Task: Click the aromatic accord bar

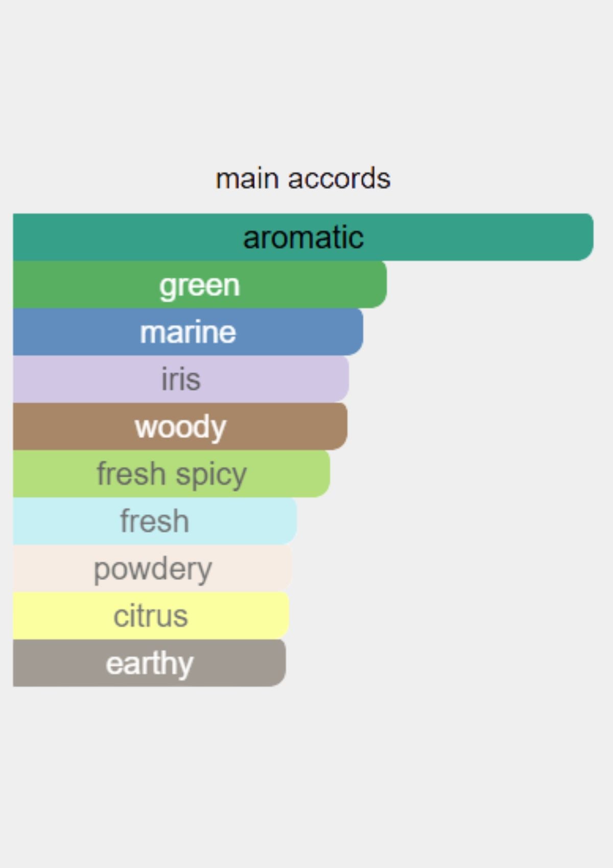Action: [x=303, y=237]
